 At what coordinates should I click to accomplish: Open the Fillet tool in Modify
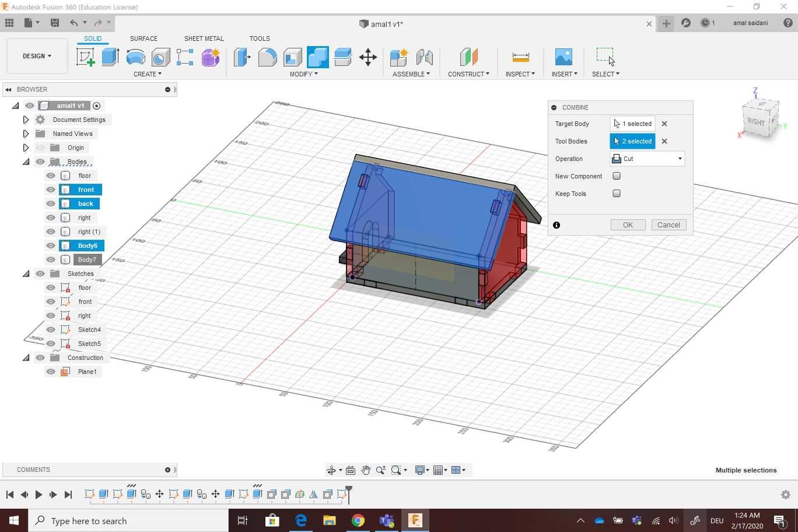pos(267,57)
